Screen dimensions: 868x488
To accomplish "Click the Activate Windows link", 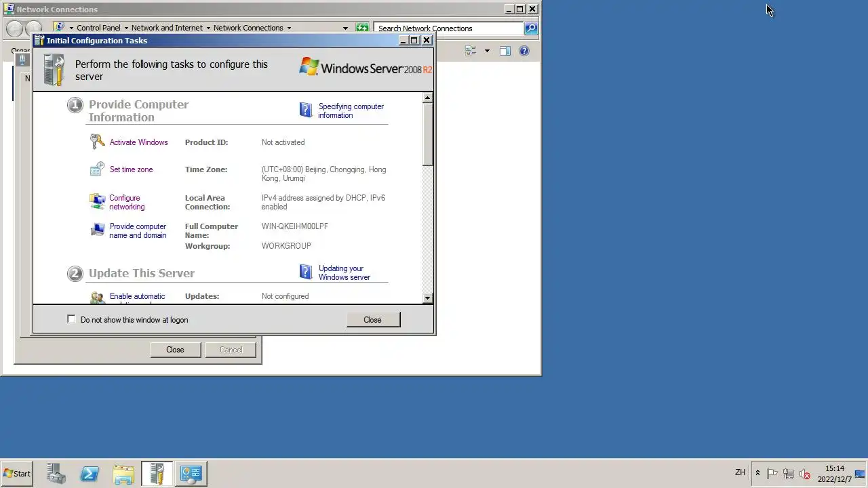I will point(138,142).
